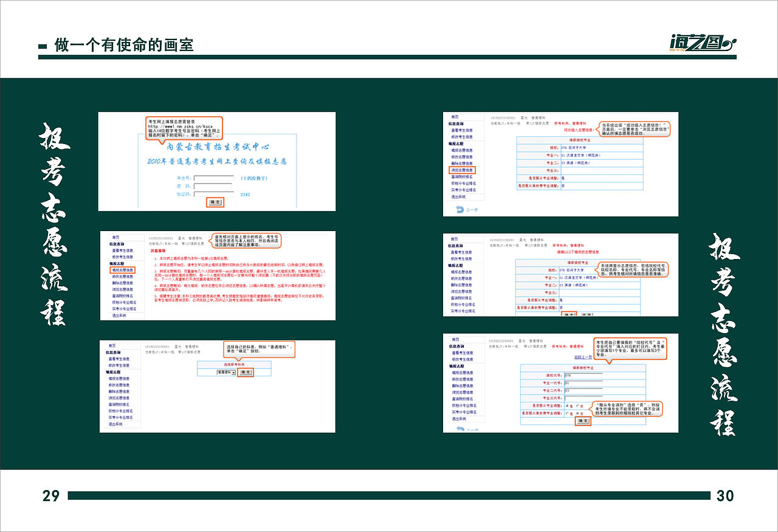Click 03 英语 on the success page
The image size is (778, 532).
[576, 163]
